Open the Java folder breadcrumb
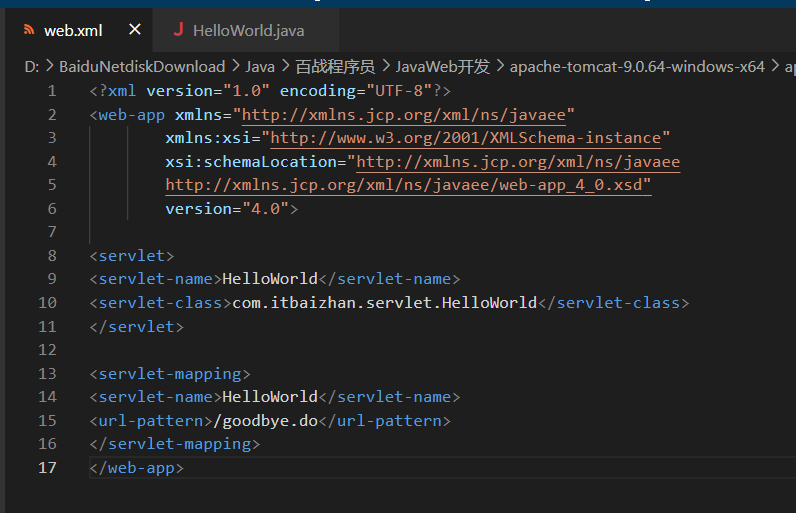 pyautogui.click(x=260, y=66)
